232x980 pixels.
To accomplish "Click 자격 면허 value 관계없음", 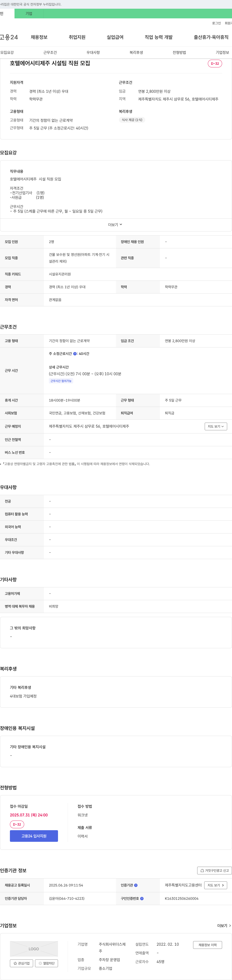I will coord(55,300).
